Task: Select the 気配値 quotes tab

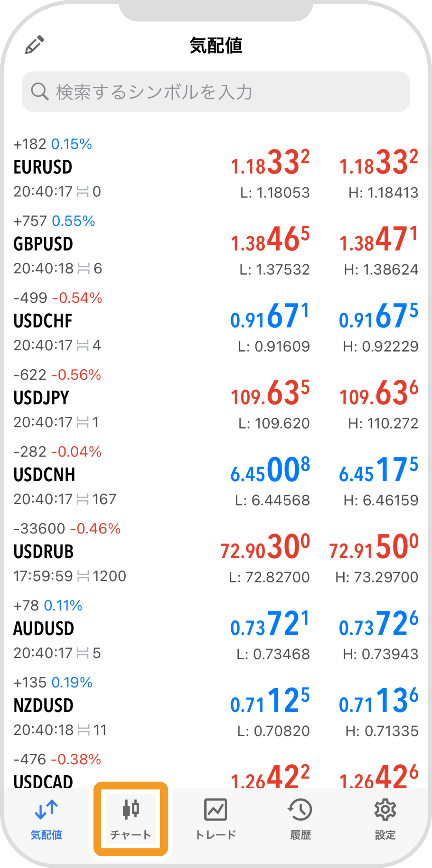Action: tap(46, 819)
